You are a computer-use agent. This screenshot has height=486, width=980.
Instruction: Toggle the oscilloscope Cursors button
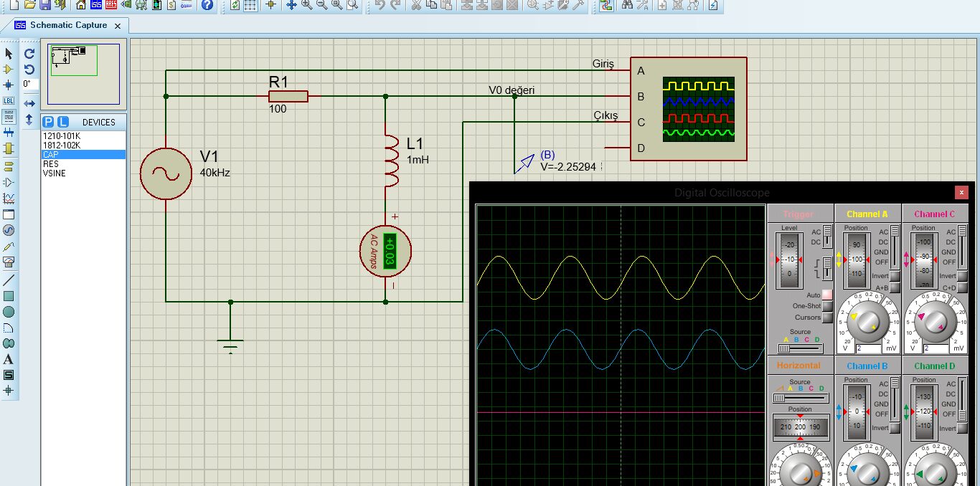click(x=827, y=318)
